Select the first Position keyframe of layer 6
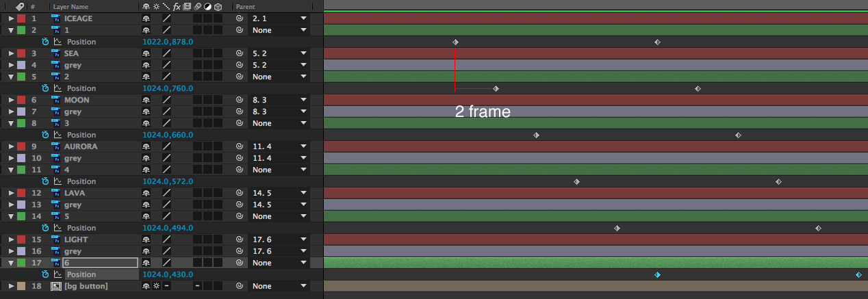The image size is (868, 299). pos(657,274)
